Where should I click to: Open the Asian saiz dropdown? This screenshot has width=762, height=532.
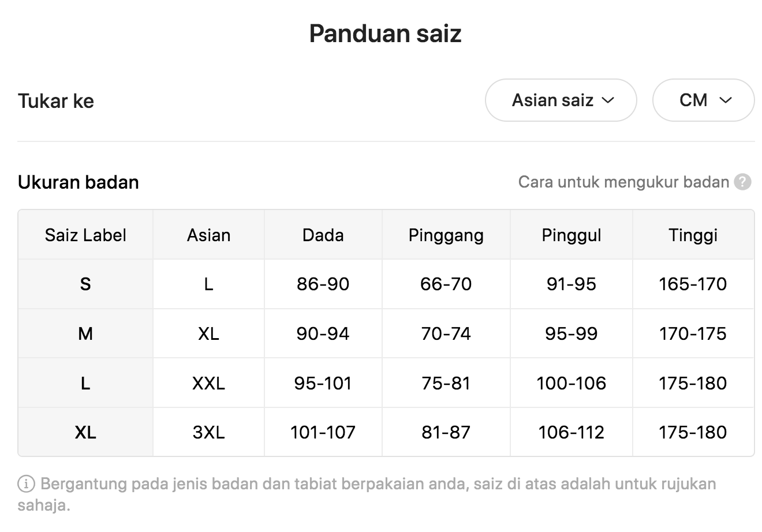[x=561, y=100]
